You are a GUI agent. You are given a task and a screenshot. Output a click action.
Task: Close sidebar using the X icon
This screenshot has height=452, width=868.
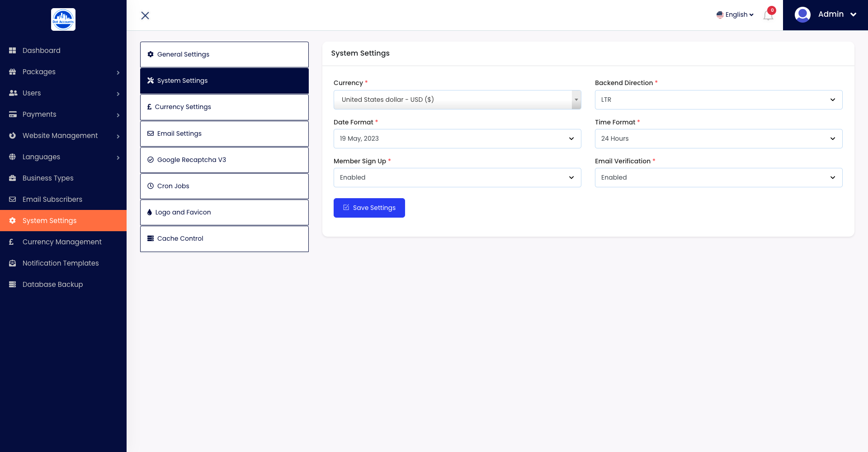click(145, 15)
